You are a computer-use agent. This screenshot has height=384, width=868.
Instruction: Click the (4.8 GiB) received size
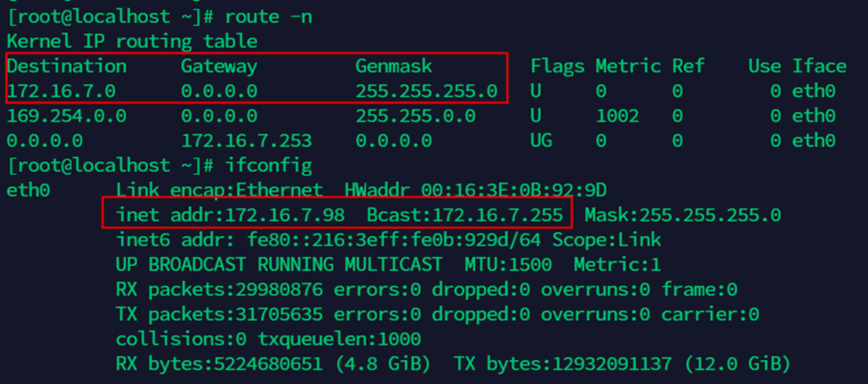[x=383, y=364]
